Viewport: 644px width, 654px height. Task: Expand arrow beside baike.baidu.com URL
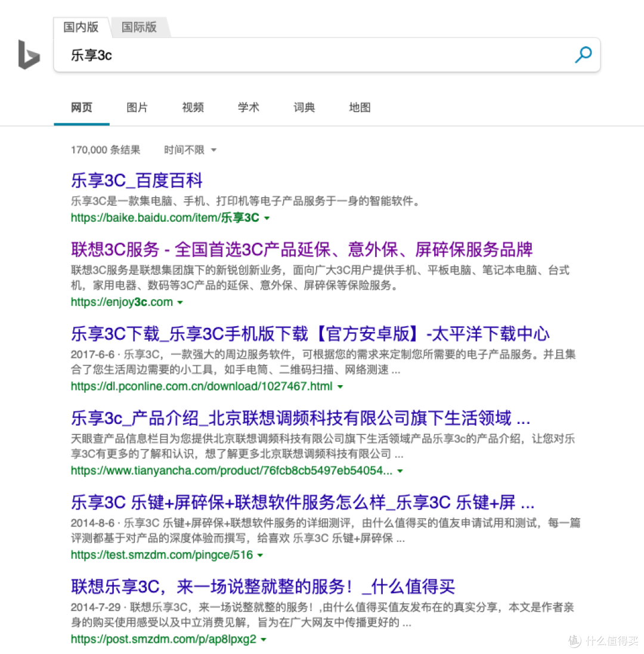click(267, 218)
